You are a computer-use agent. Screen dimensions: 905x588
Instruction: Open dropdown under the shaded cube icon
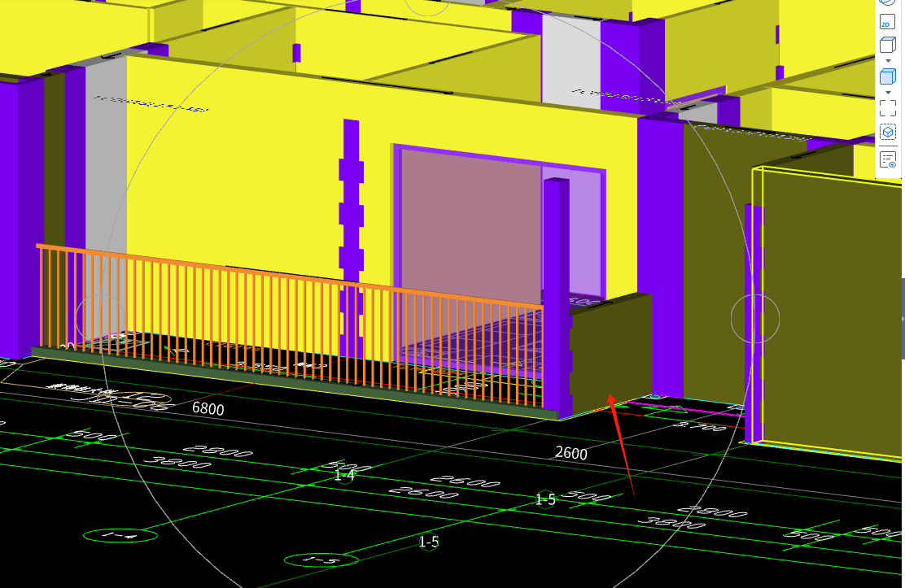coord(888,92)
